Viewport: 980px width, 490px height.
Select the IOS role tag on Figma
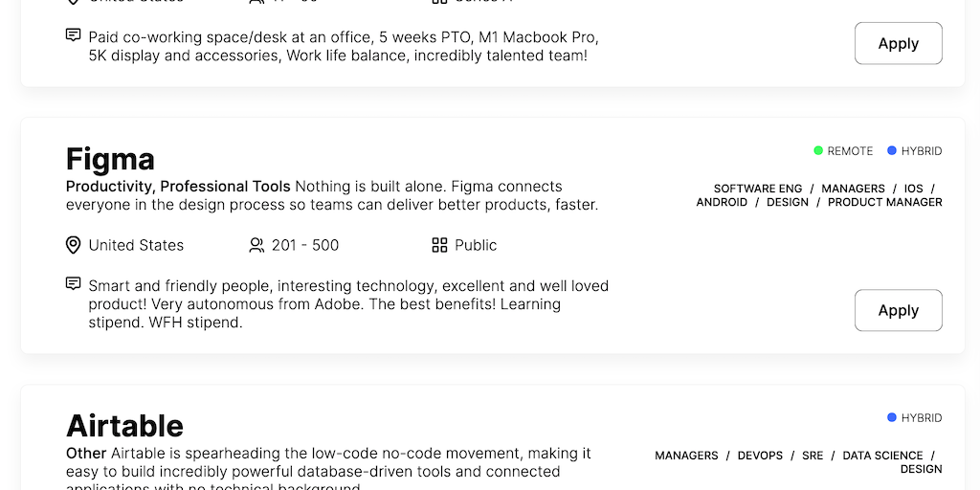click(x=914, y=189)
